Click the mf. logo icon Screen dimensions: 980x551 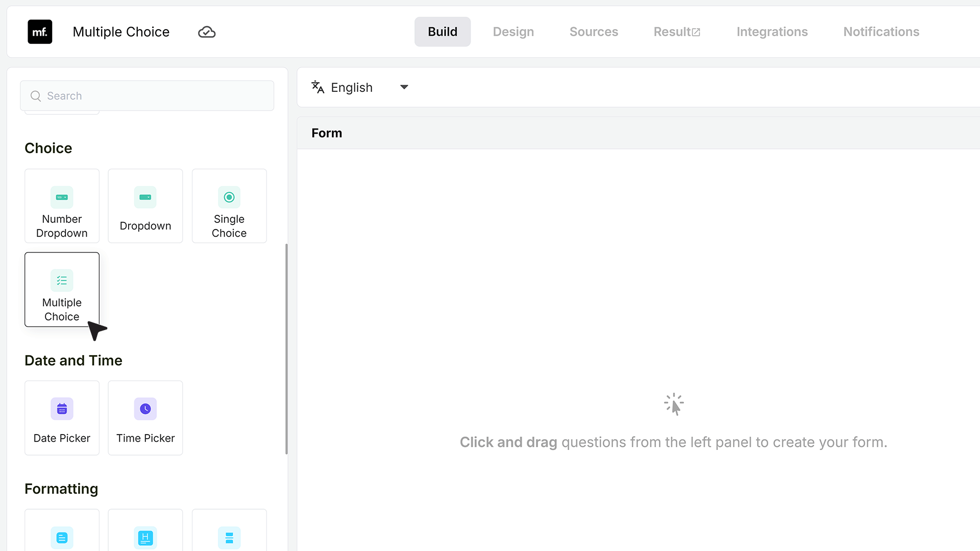[40, 32]
